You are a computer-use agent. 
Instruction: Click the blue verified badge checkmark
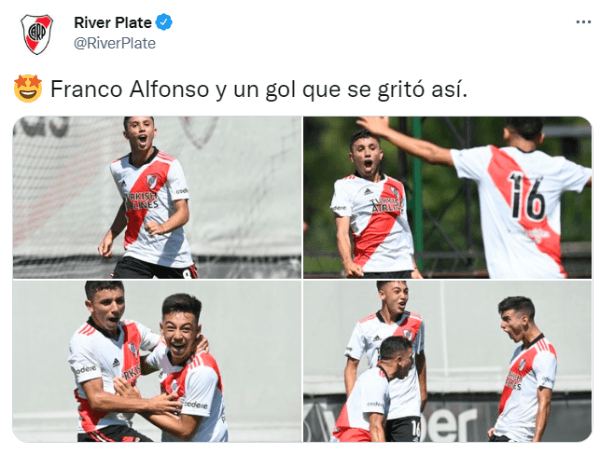click(165, 22)
